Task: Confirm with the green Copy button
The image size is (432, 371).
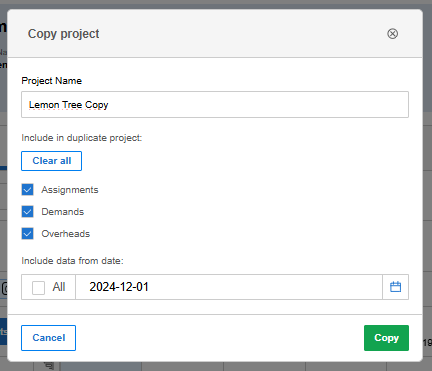Action: click(386, 338)
